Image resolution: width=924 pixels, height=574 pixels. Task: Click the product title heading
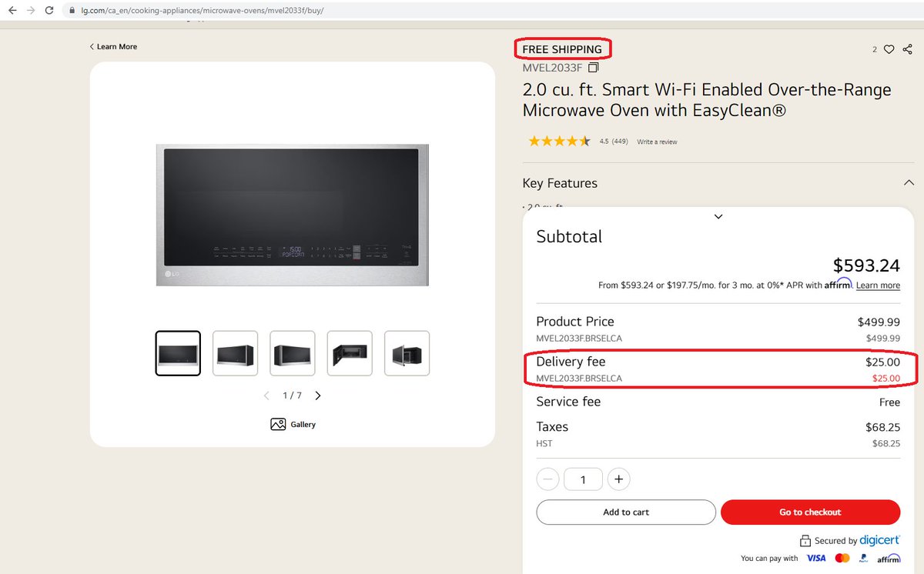[707, 100]
